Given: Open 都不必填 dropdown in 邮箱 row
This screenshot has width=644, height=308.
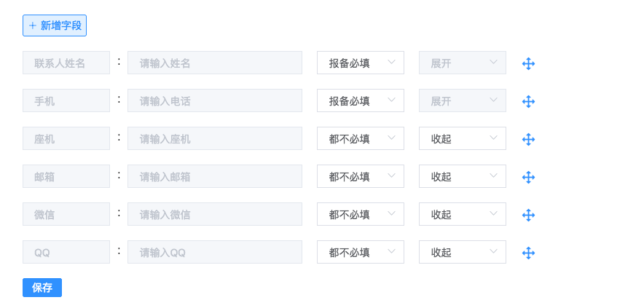Looking at the screenshot, I should (360, 176).
